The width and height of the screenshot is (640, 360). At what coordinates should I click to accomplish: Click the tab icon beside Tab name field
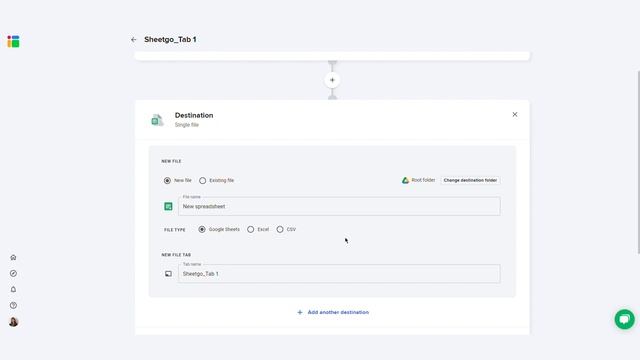click(x=168, y=274)
